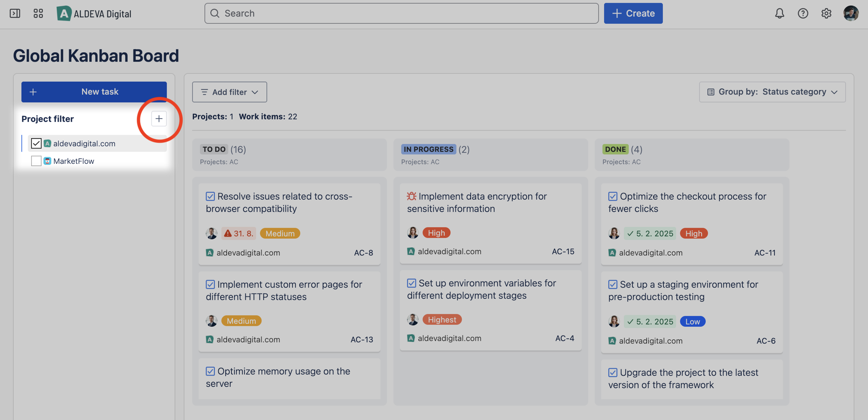Click the ALDEVA Digital logo
Viewport: 868px width, 420px height.
point(94,14)
